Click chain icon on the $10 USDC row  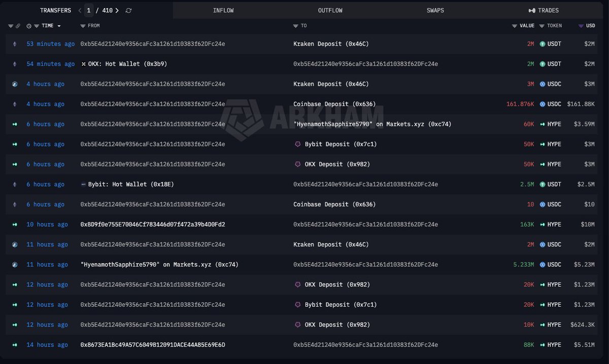[14, 205]
